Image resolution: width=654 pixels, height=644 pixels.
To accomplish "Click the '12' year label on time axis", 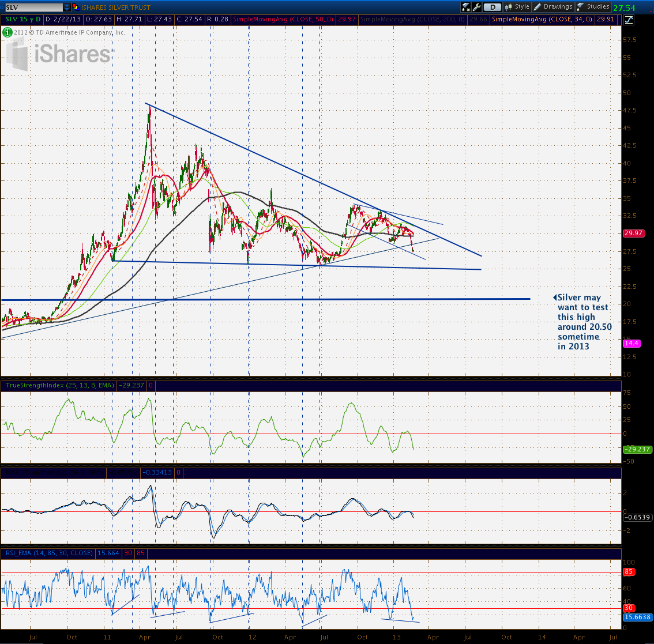I will pyautogui.click(x=253, y=637).
